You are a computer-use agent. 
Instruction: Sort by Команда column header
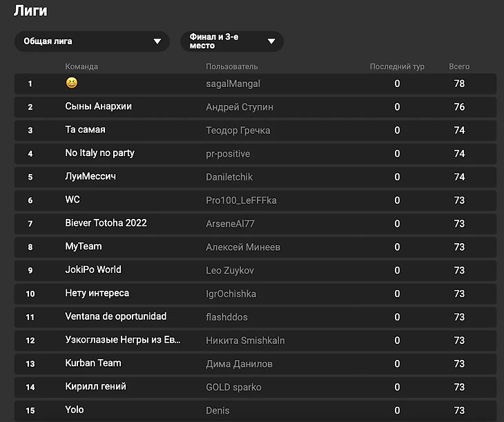[x=81, y=67]
